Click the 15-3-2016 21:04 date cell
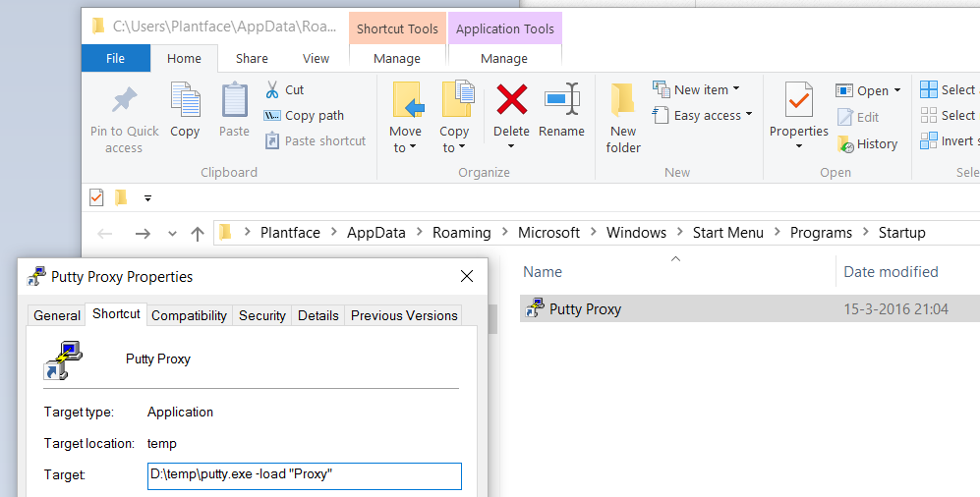This screenshot has width=980, height=497. coord(895,309)
